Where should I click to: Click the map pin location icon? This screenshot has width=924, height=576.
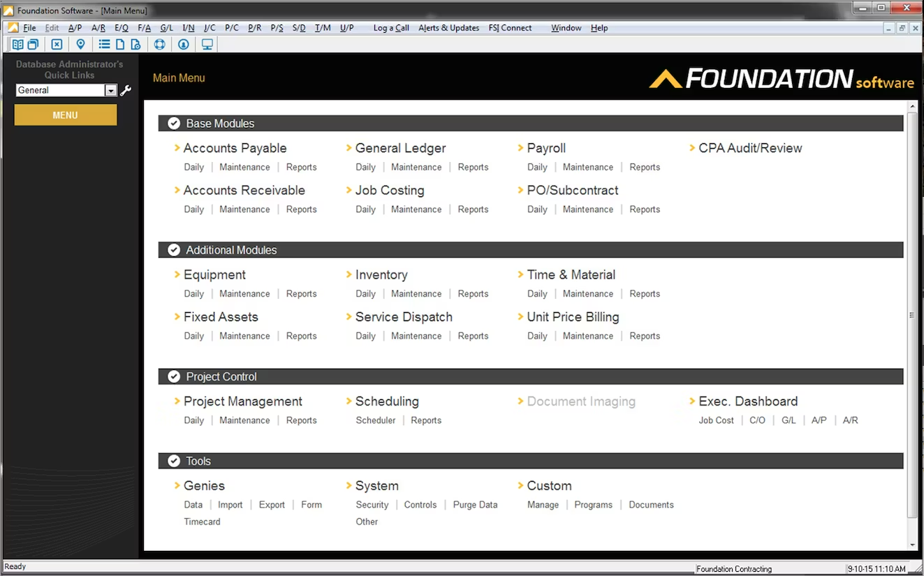pyautogui.click(x=80, y=44)
